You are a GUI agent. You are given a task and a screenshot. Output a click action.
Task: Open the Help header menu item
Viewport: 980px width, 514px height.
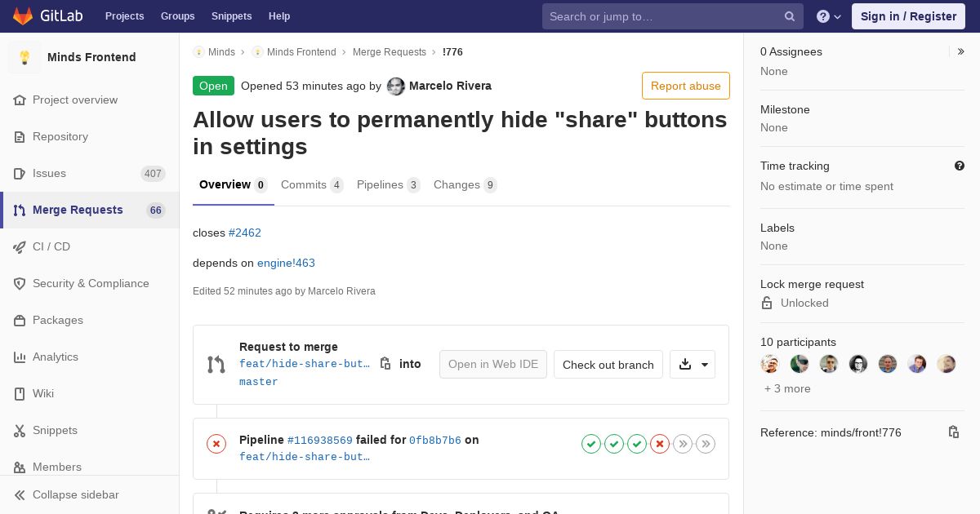pos(279,16)
